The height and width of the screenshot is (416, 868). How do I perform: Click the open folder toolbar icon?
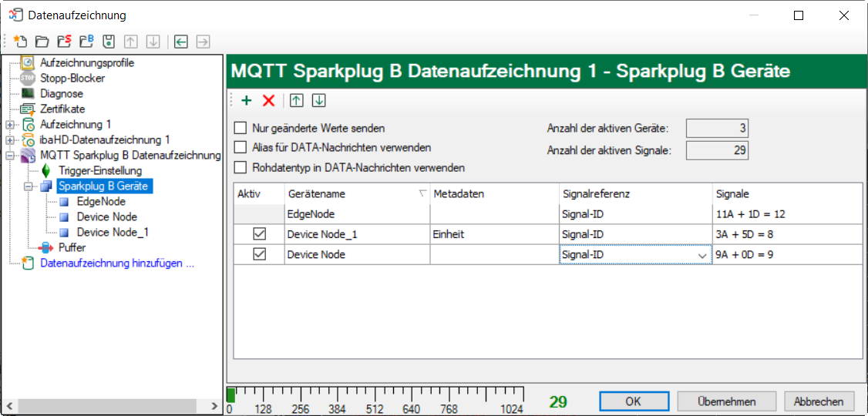click(42, 41)
